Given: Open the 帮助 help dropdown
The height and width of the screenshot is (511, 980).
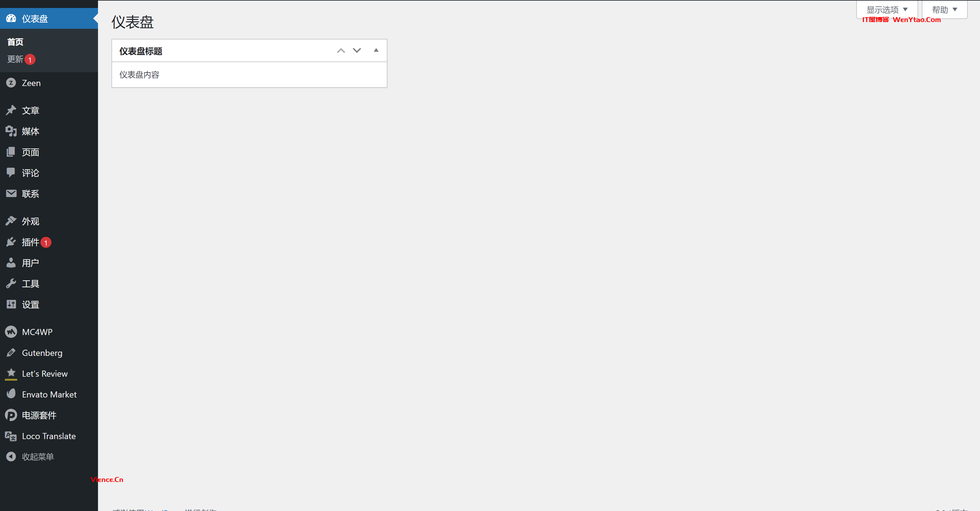Looking at the screenshot, I should 944,9.
